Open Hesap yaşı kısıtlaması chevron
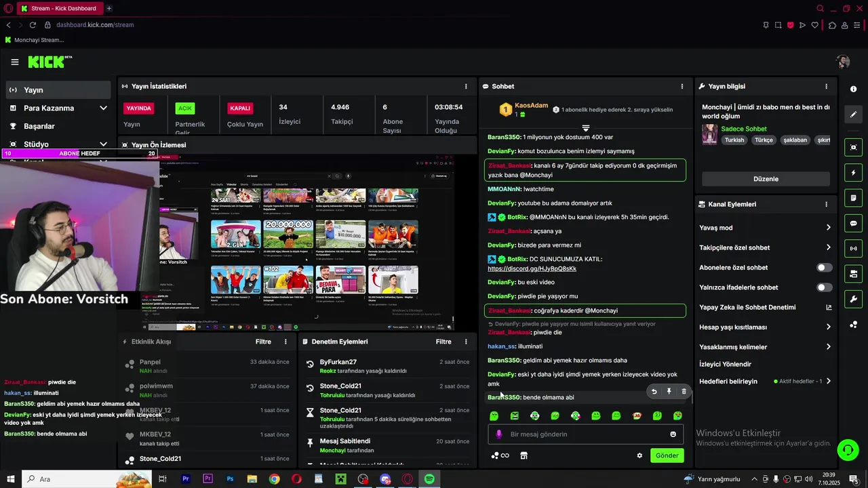The height and width of the screenshot is (488, 868). 829,327
